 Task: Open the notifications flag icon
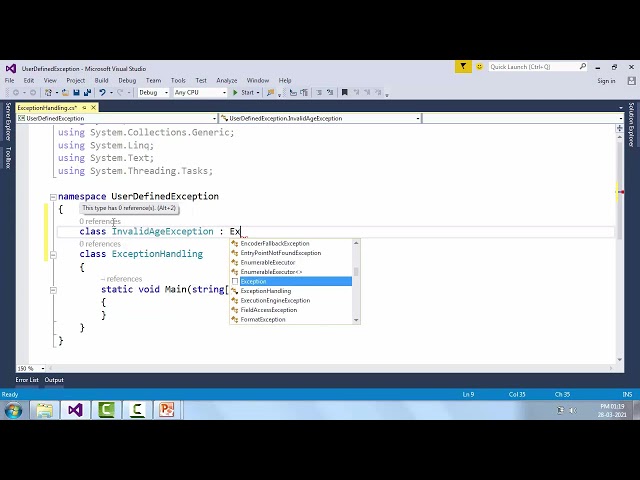[463, 67]
